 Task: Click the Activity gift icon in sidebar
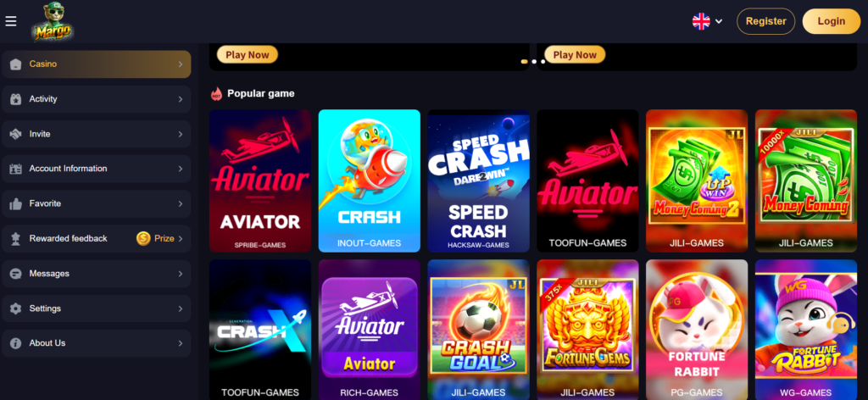tap(15, 99)
